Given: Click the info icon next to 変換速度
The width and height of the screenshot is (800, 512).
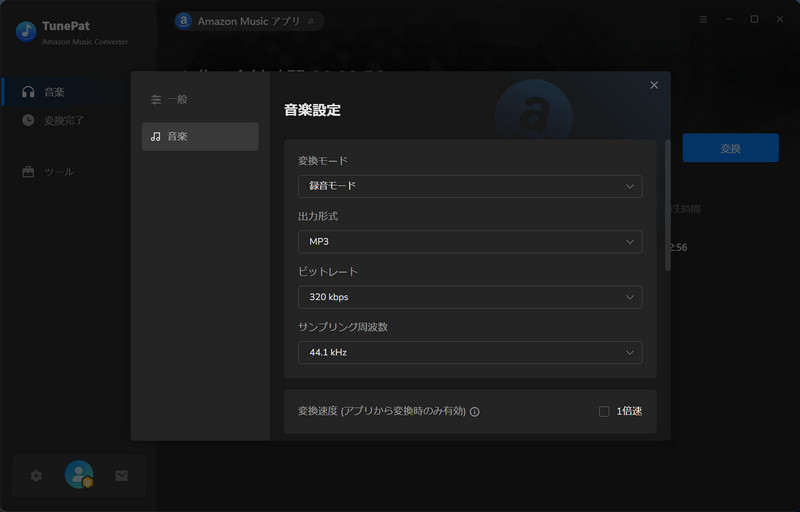Looking at the screenshot, I should [x=474, y=412].
